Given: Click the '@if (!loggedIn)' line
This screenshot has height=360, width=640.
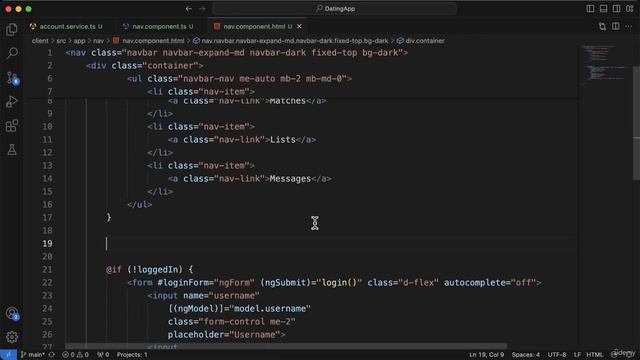Looking at the screenshot, I should [x=149, y=270].
